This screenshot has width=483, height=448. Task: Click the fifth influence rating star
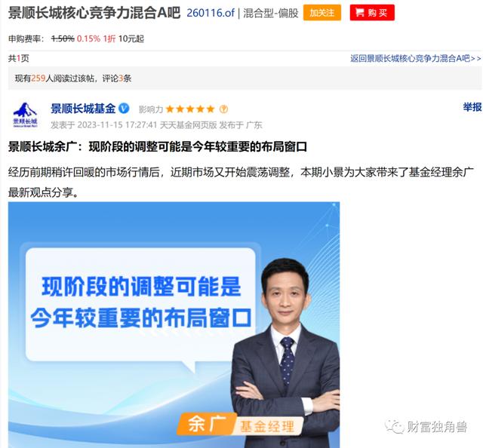(x=211, y=109)
